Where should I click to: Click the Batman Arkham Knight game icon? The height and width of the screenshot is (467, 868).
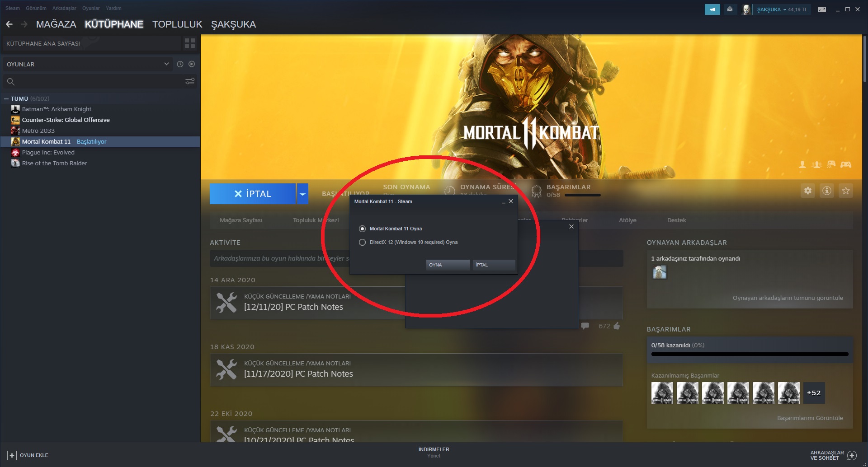pyautogui.click(x=15, y=109)
